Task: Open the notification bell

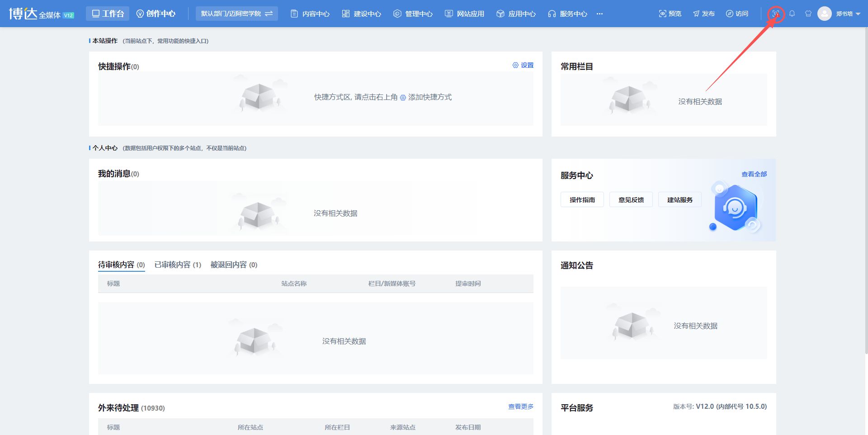Action: 792,14
